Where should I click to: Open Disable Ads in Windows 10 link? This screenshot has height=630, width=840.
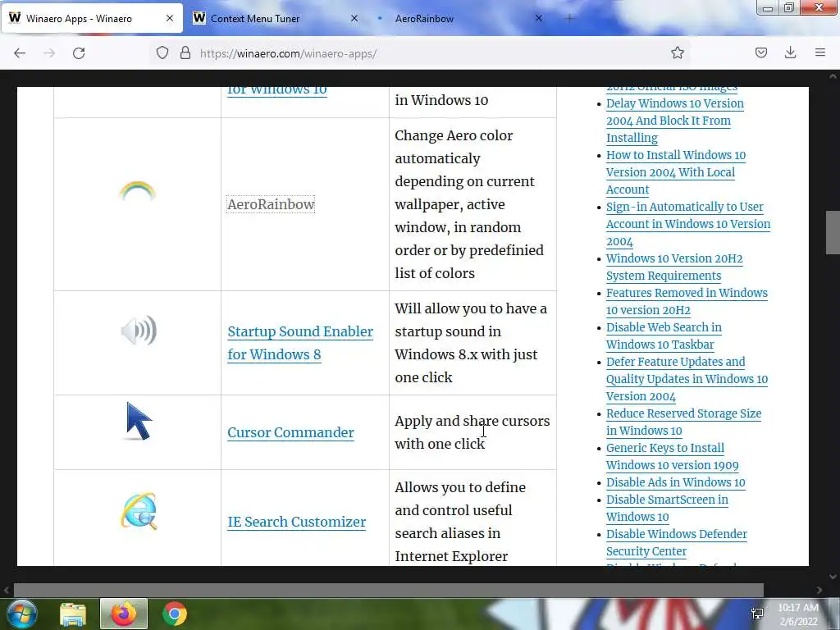coord(676,482)
